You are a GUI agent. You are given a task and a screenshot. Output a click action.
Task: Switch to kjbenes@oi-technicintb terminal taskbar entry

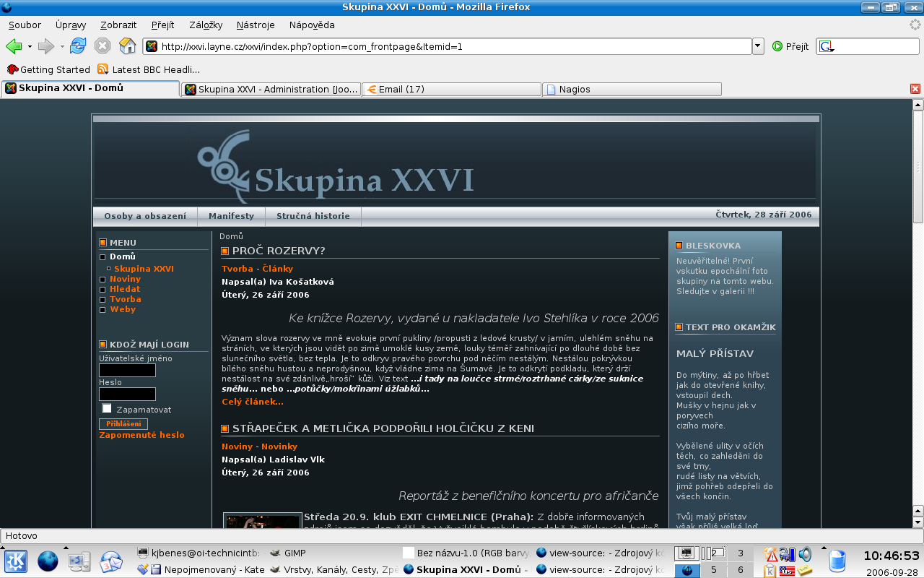click(199, 553)
